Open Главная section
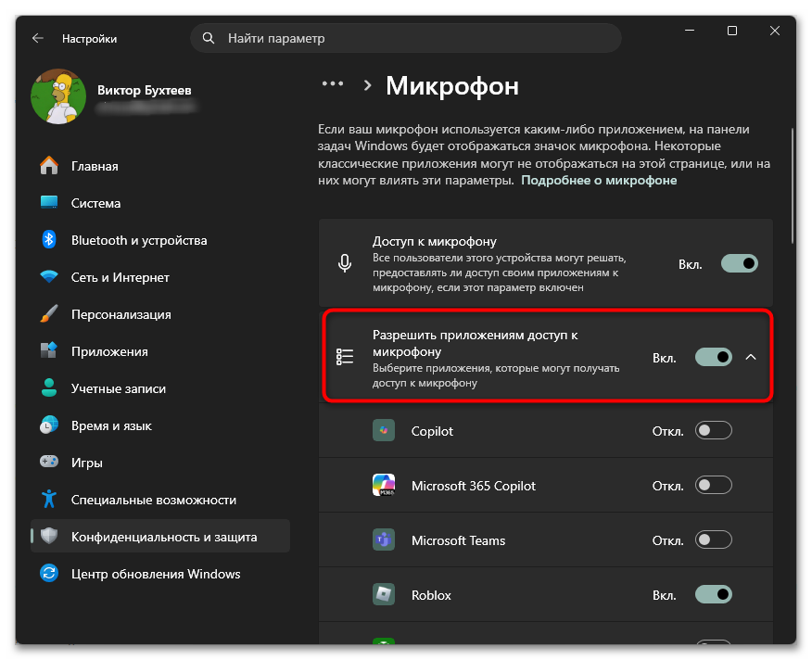 click(160, 166)
